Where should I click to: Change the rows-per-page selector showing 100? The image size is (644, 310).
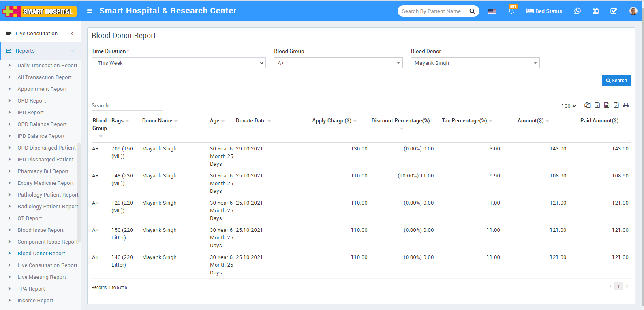(x=569, y=106)
